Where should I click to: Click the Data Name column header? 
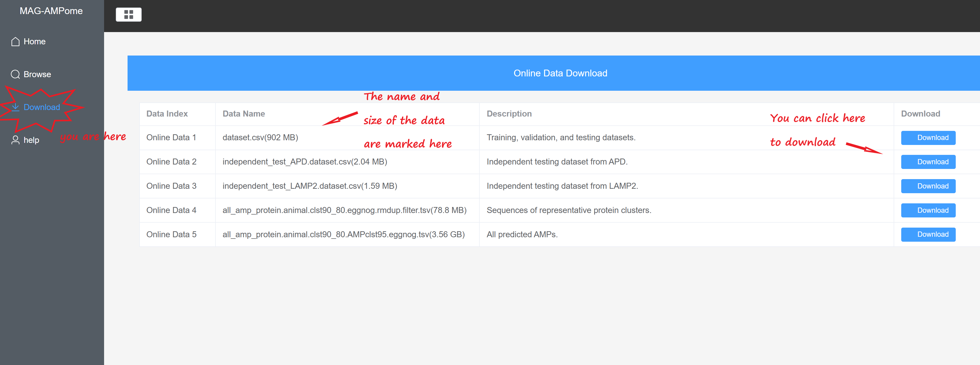[x=243, y=114]
